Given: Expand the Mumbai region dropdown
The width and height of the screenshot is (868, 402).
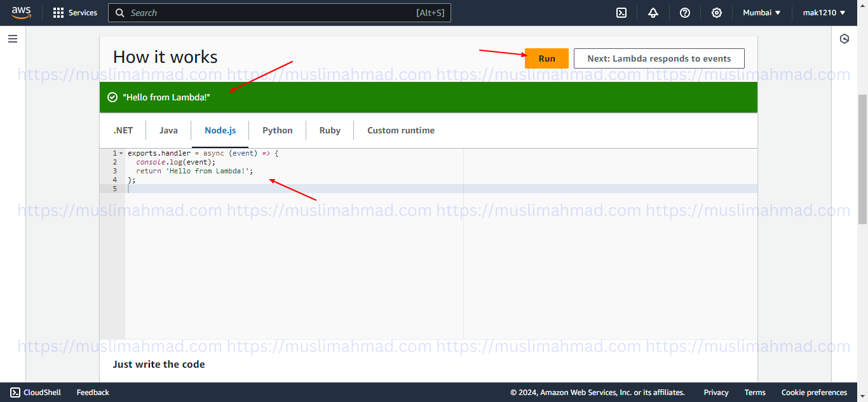Looking at the screenshot, I should click(761, 13).
